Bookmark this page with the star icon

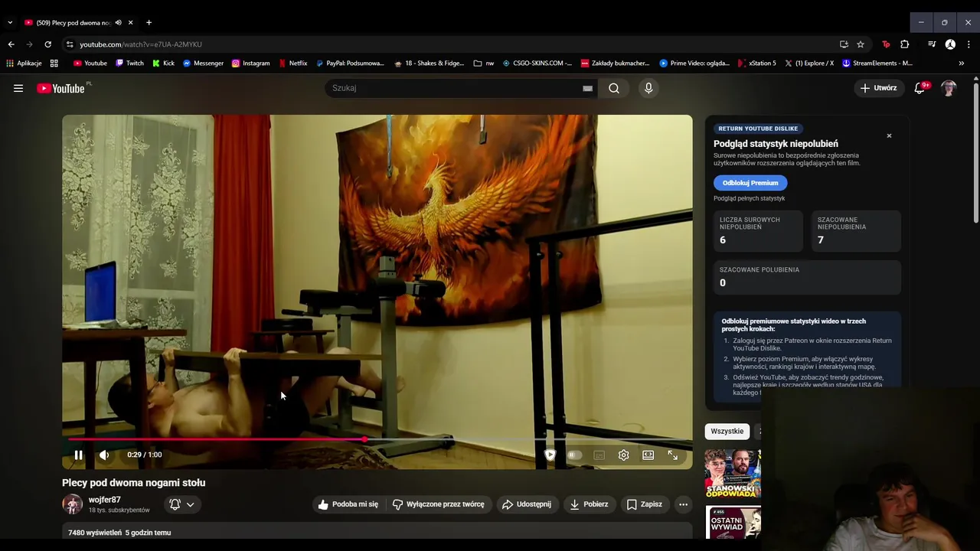click(861, 44)
